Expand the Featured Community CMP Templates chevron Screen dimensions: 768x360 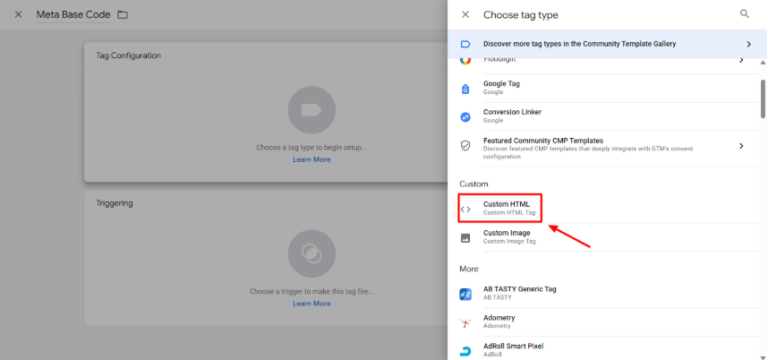tap(742, 146)
